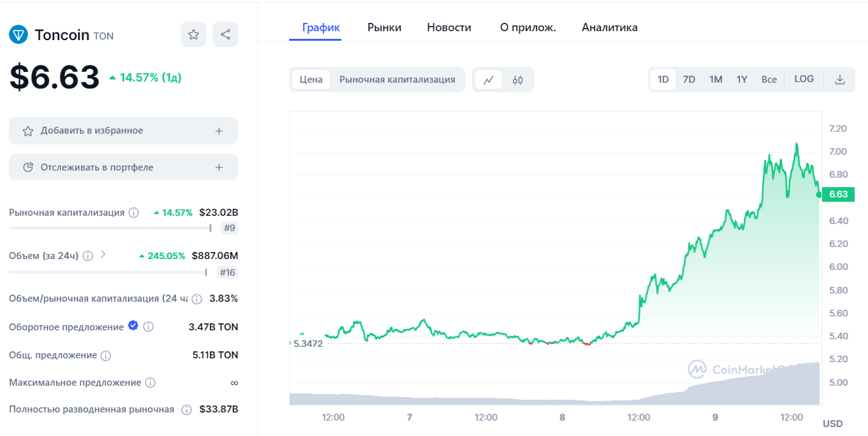This screenshot has width=868, height=436.
Task: Open the share icon next to the star
Action: 225,34
